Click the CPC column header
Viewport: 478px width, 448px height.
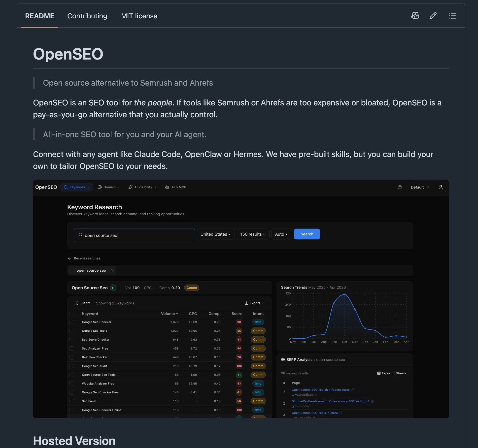click(x=193, y=314)
